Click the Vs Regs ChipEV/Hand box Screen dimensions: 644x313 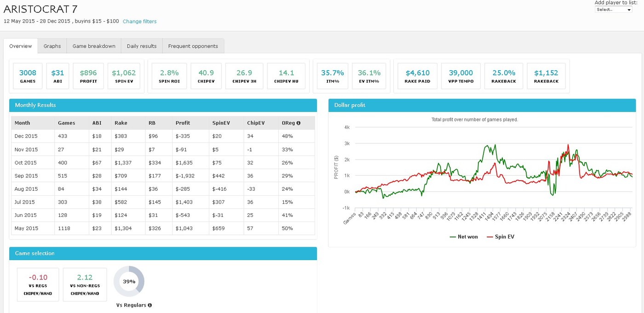coord(38,285)
